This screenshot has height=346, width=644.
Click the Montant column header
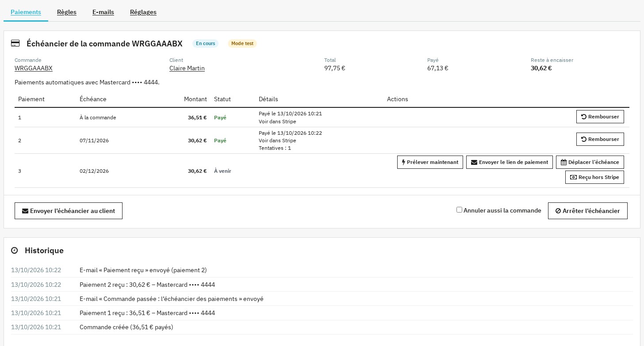click(x=195, y=99)
